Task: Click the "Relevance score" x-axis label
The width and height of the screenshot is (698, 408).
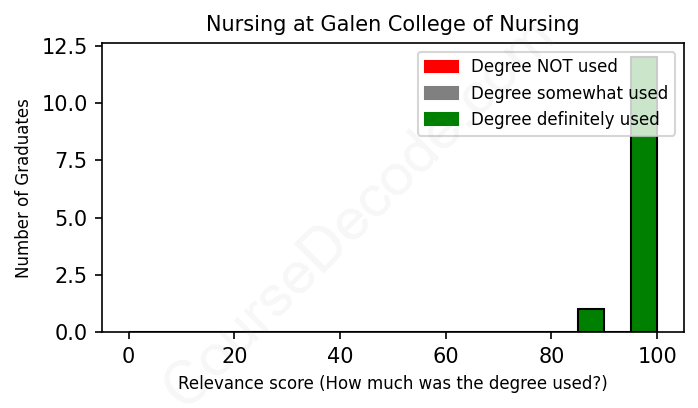Action: [x=392, y=383]
